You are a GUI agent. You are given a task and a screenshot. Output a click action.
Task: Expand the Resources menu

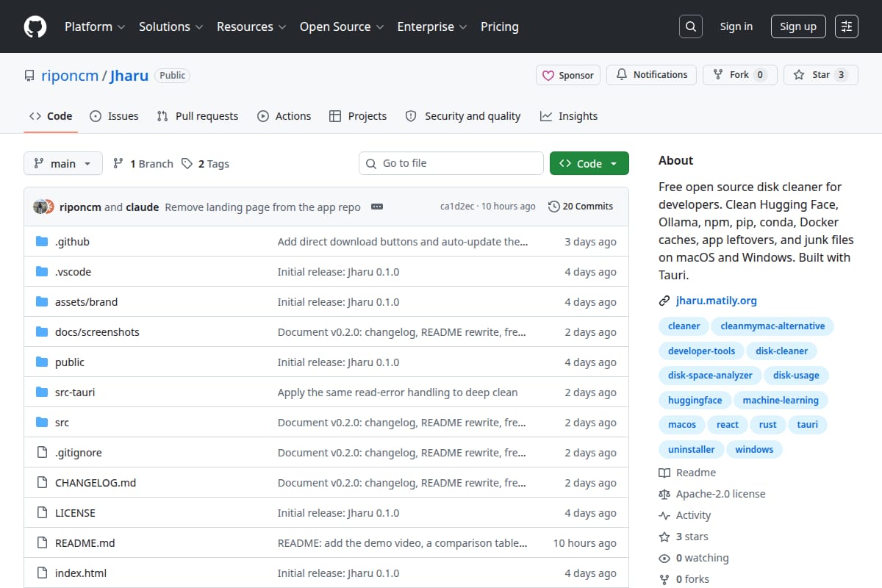click(x=251, y=26)
